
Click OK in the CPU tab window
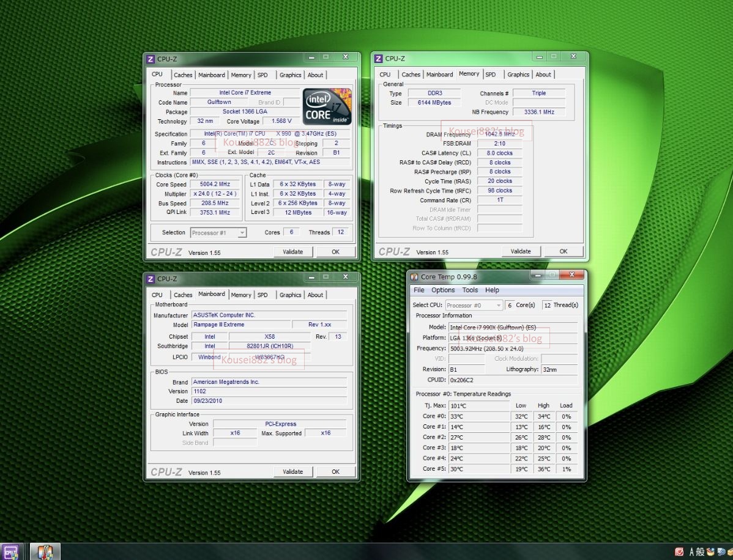(x=336, y=252)
